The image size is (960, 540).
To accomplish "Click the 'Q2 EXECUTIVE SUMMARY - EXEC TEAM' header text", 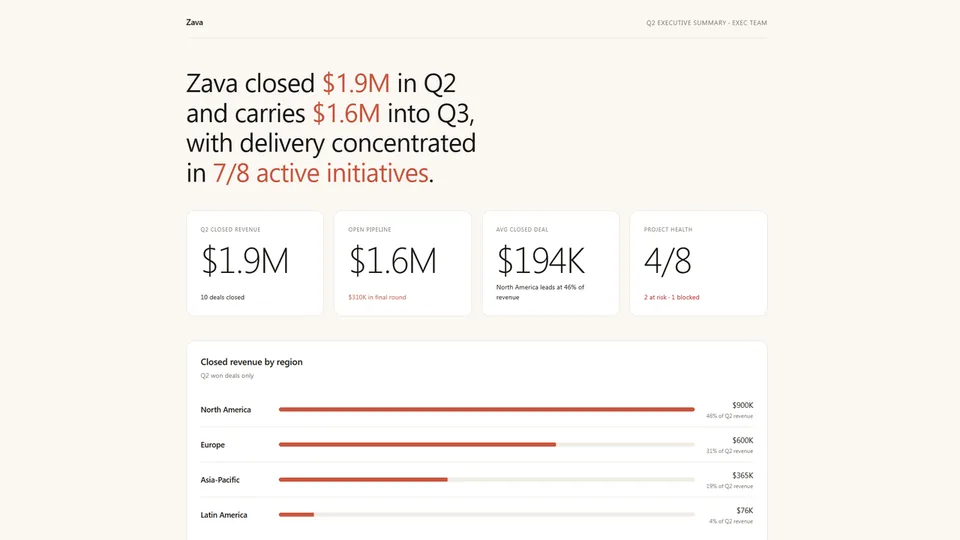I will 707,23.
